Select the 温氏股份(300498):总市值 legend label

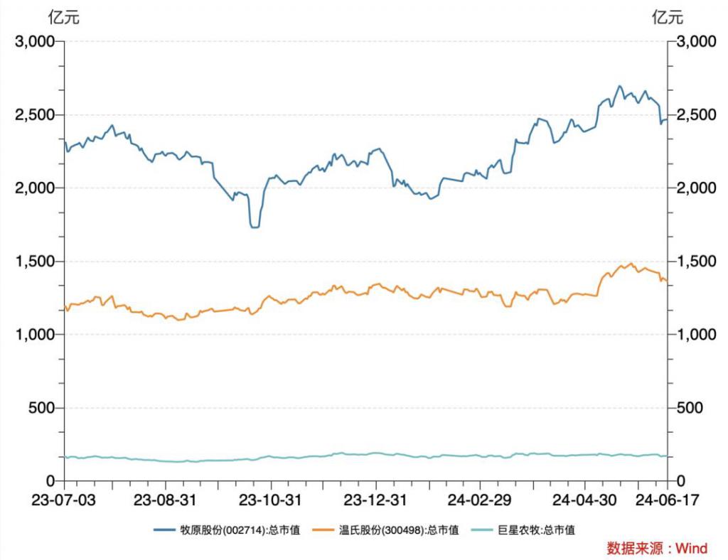pos(399,530)
